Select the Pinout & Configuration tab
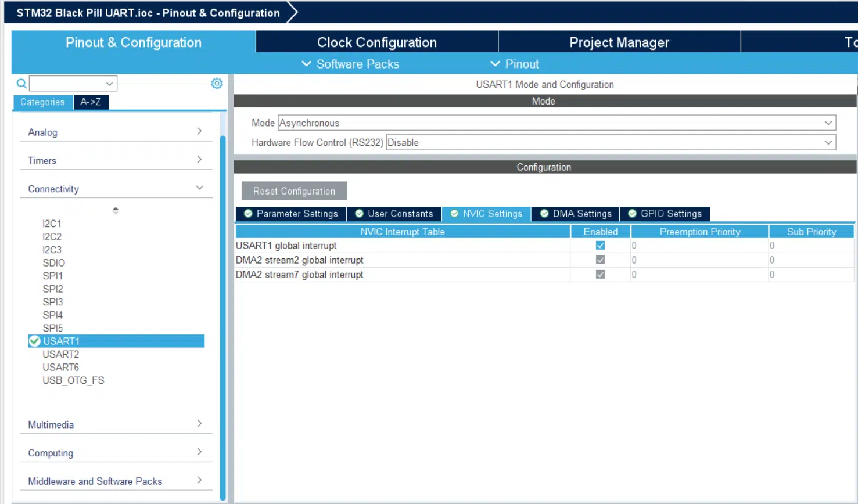This screenshot has height=504, width=858. point(134,42)
